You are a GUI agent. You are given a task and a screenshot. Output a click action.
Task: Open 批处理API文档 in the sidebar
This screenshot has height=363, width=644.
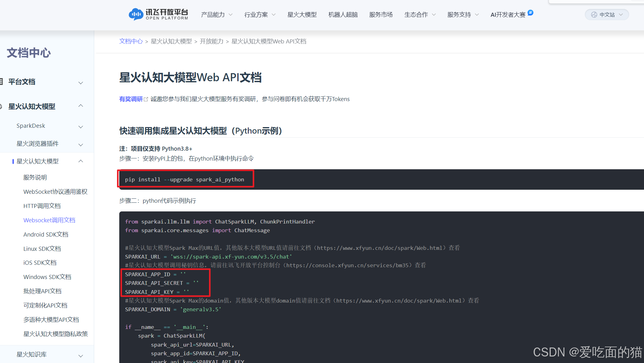tap(42, 291)
